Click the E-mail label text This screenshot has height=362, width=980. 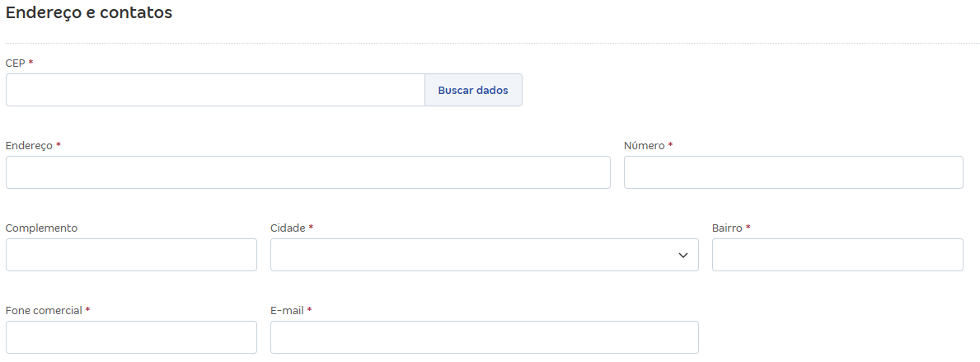(x=287, y=310)
